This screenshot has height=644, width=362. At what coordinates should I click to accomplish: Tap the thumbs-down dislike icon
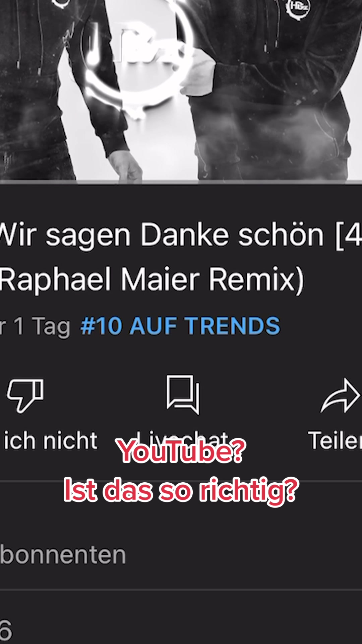(x=25, y=396)
